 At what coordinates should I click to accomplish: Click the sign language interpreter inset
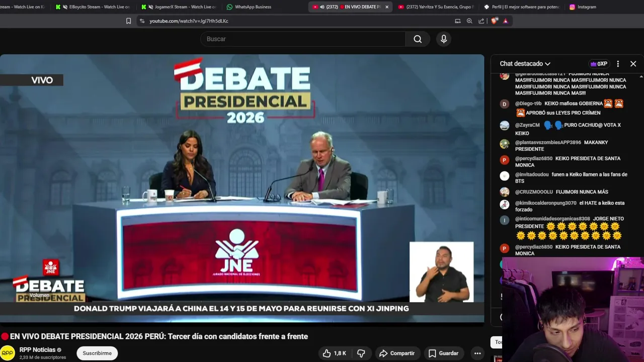(x=441, y=272)
